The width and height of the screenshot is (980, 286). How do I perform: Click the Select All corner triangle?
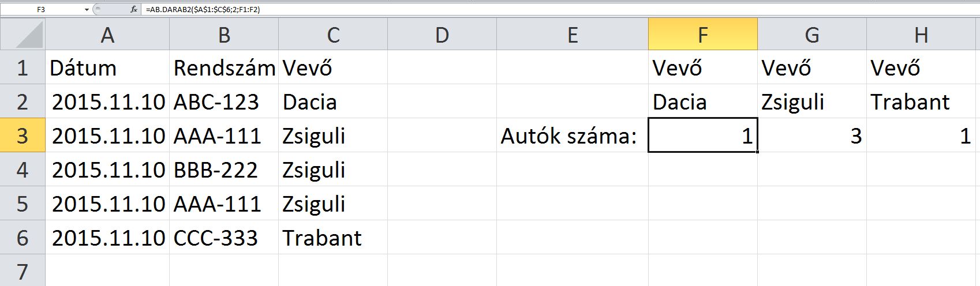pos(23,35)
